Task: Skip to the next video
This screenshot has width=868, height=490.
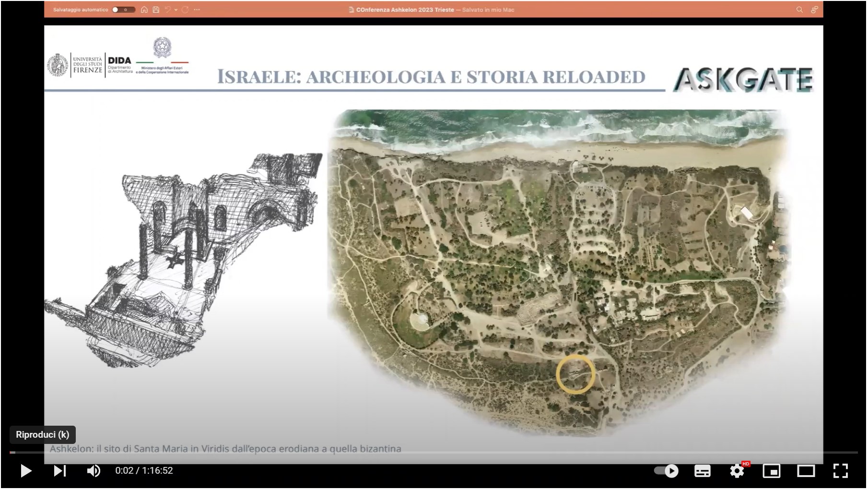Action: pos(59,471)
